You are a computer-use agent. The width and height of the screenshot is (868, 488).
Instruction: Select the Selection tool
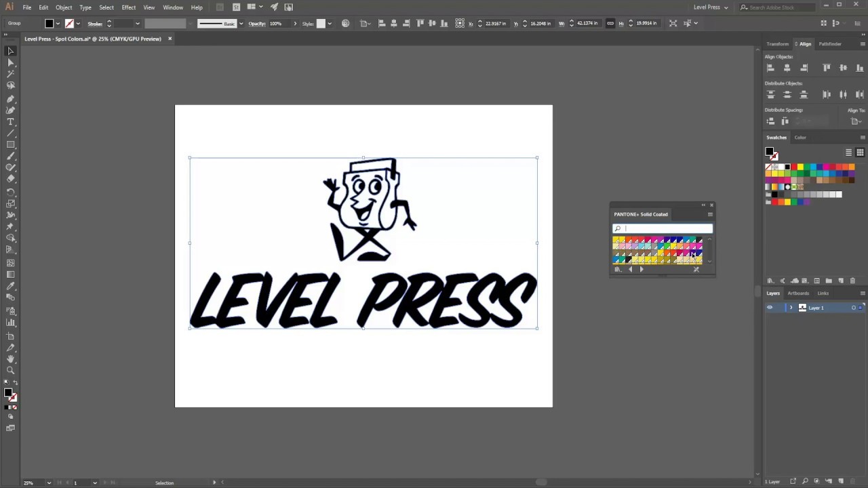coord(11,51)
